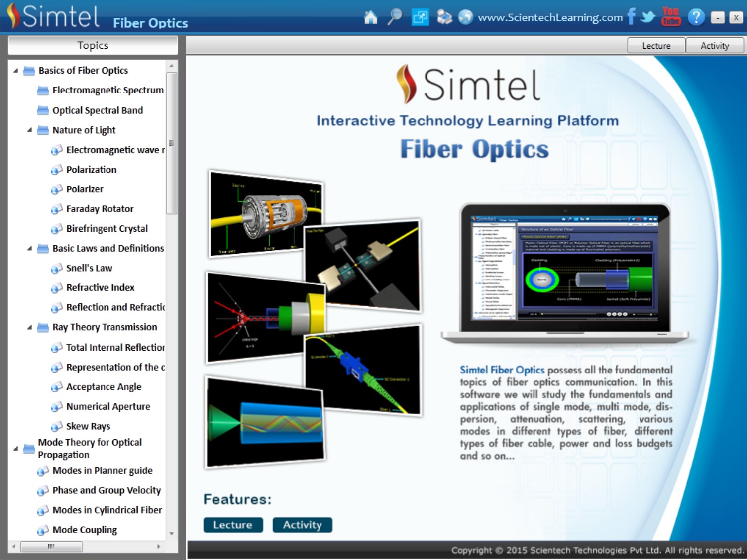Viewport: 747px width, 560px height.
Task: Open Modes in Cylindrical Fiber topic
Action: (x=107, y=510)
